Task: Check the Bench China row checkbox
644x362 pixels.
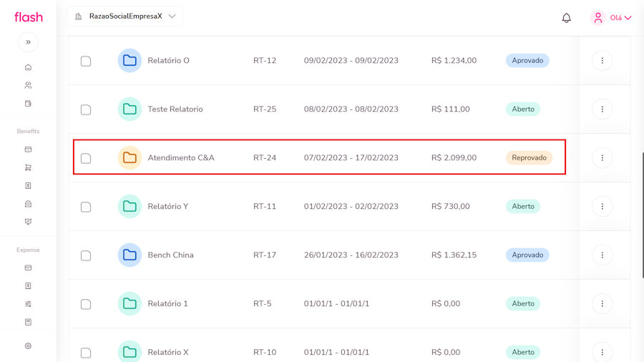Action: [86, 255]
